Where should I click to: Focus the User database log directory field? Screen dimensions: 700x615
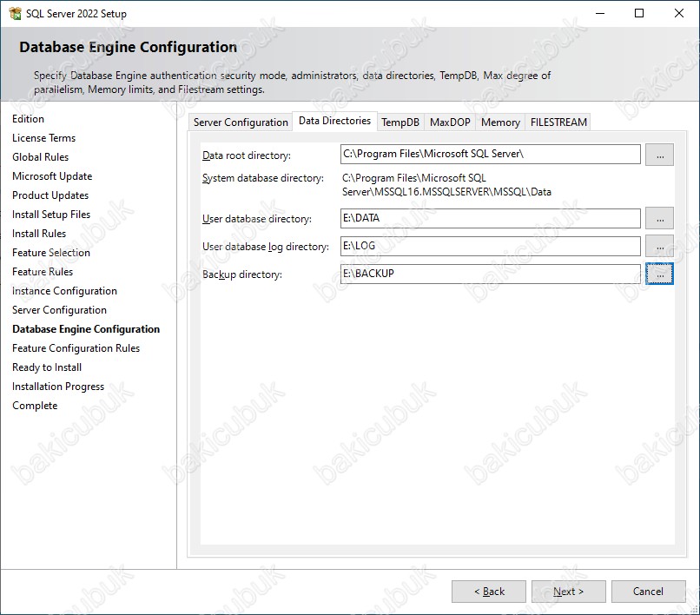tap(490, 246)
